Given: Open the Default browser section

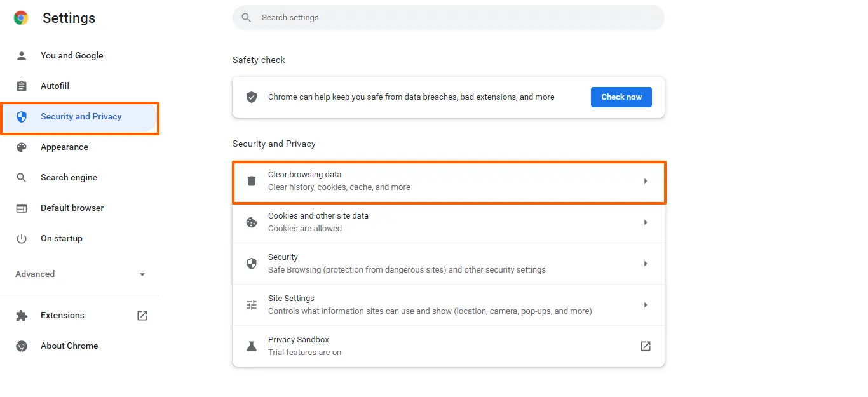Looking at the screenshot, I should click(x=79, y=208).
